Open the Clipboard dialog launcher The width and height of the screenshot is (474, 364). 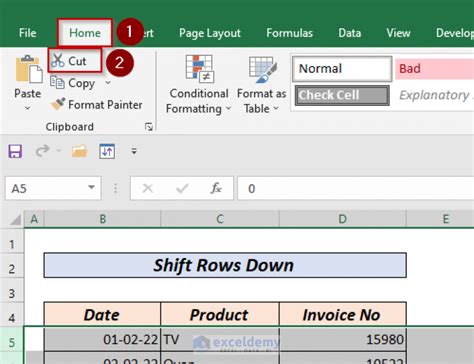(x=149, y=127)
